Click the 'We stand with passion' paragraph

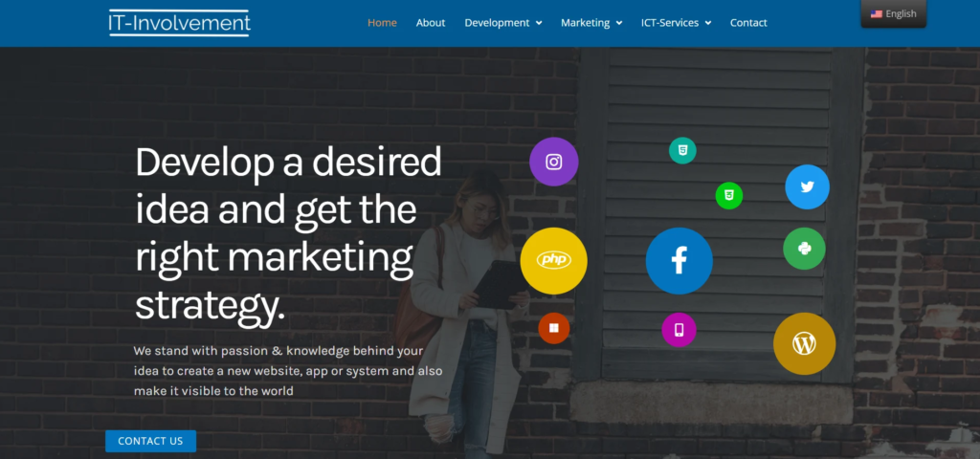pyautogui.click(x=287, y=371)
